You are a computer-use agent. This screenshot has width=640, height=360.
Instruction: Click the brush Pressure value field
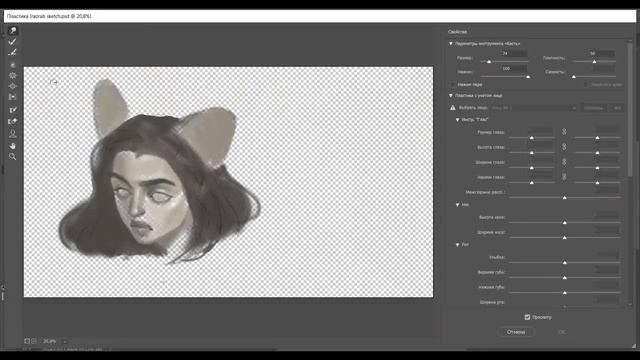(513, 69)
